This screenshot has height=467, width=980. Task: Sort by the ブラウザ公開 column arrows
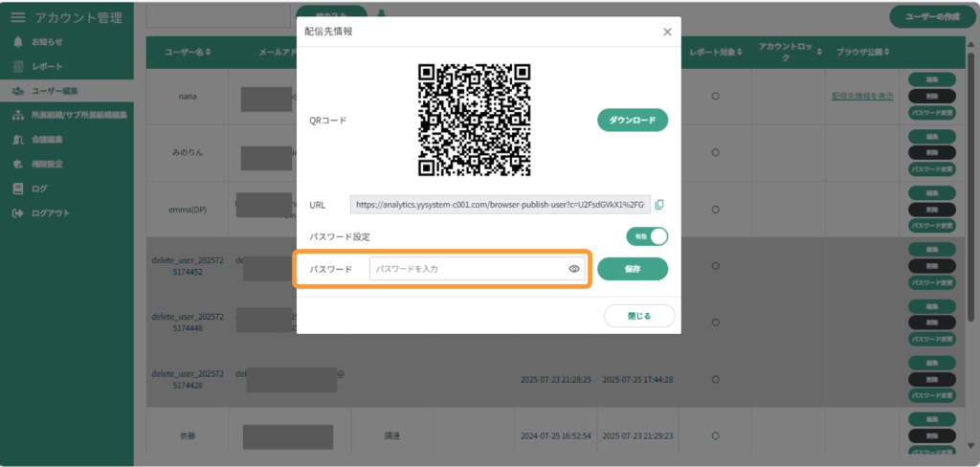point(886,52)
